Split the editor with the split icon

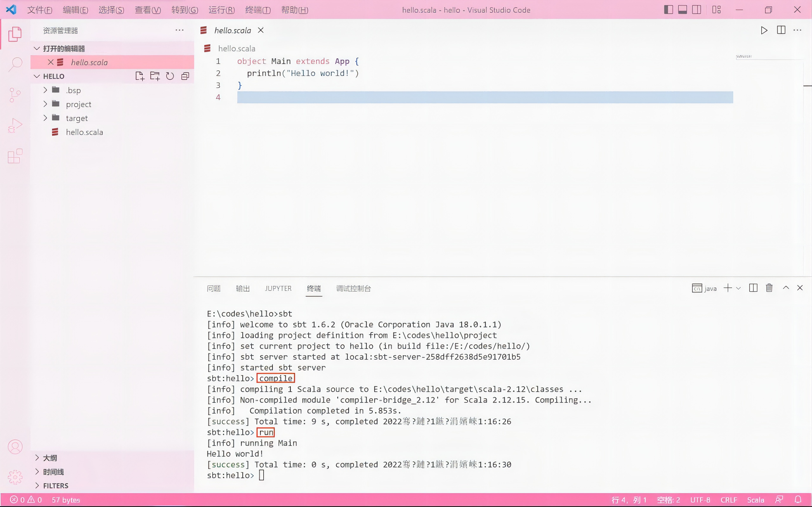pos(781,30)
